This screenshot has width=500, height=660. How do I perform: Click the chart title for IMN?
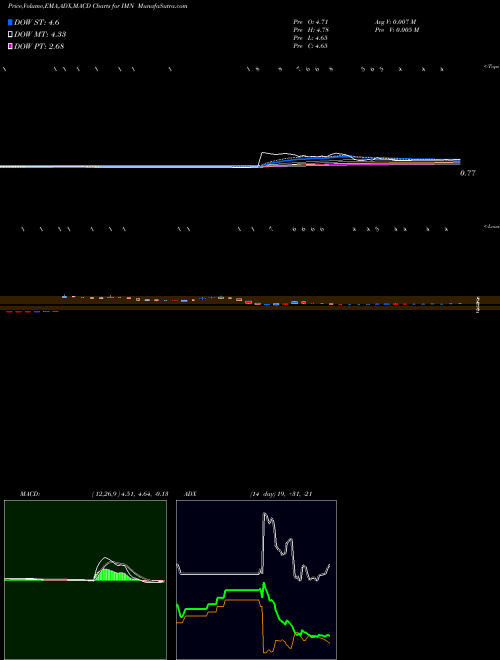pyautogui.click(x=71, y=6)
